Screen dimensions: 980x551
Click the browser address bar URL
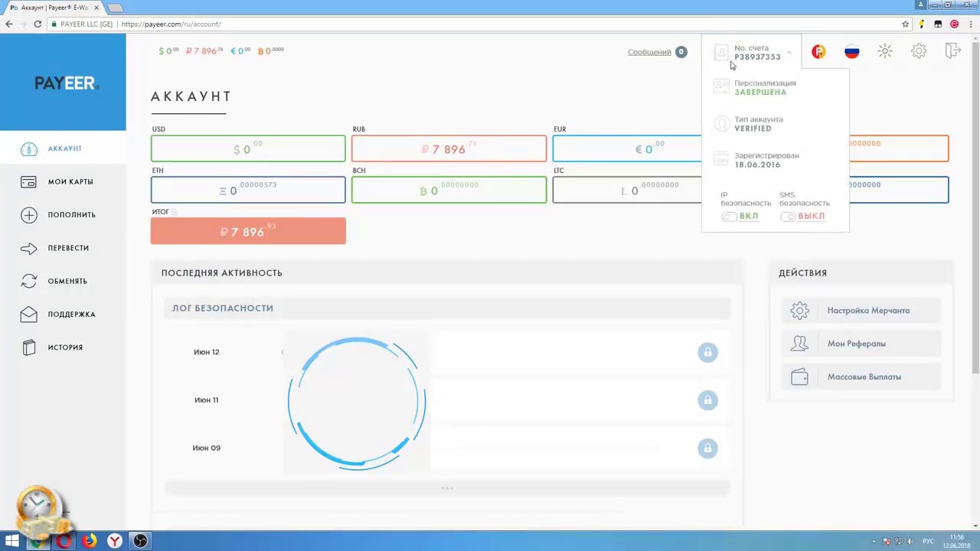tap(171, 24)
